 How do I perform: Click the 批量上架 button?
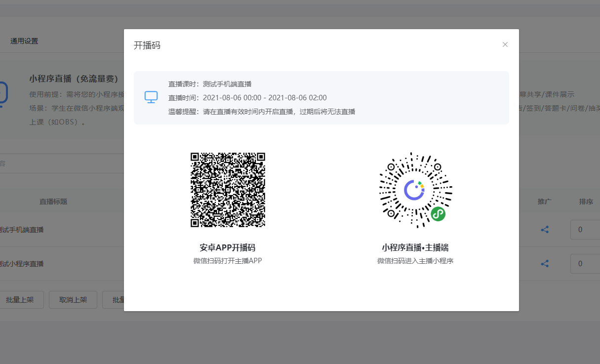[x=20, y=300]
